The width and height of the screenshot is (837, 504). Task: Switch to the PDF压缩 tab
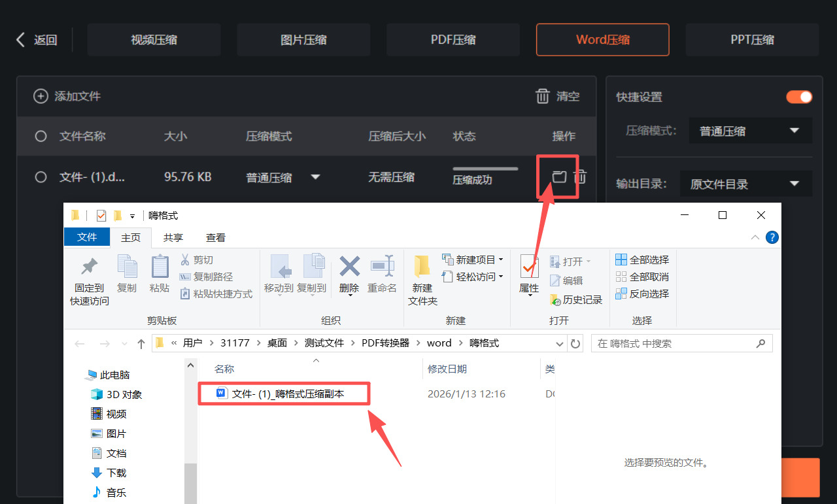click(453, 39)
